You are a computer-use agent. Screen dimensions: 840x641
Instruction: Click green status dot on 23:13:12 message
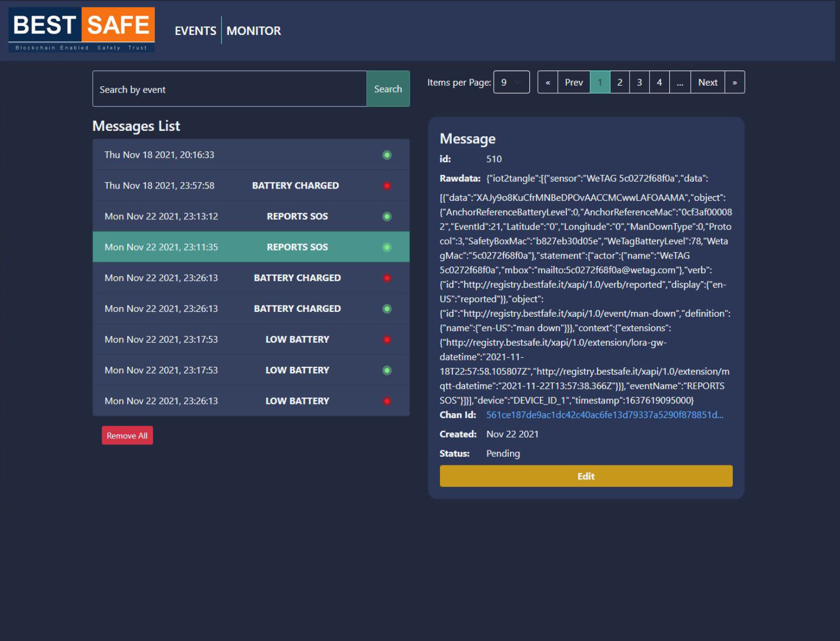(387, 217)
